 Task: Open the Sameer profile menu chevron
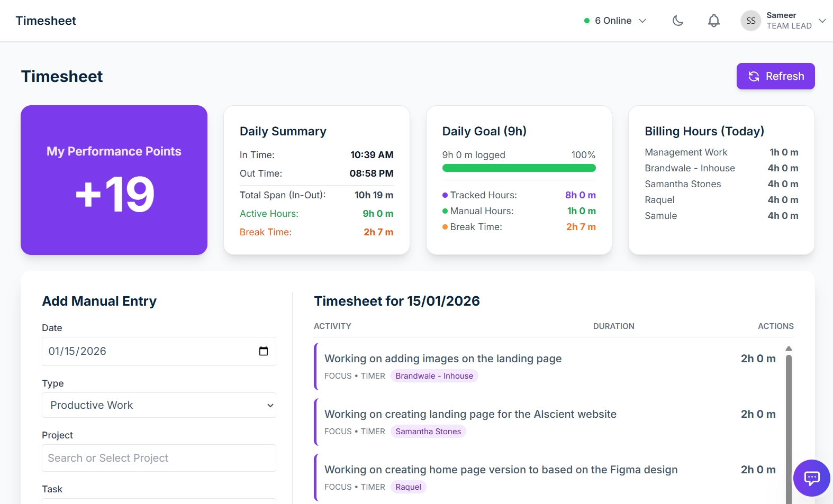click(822, 21)
